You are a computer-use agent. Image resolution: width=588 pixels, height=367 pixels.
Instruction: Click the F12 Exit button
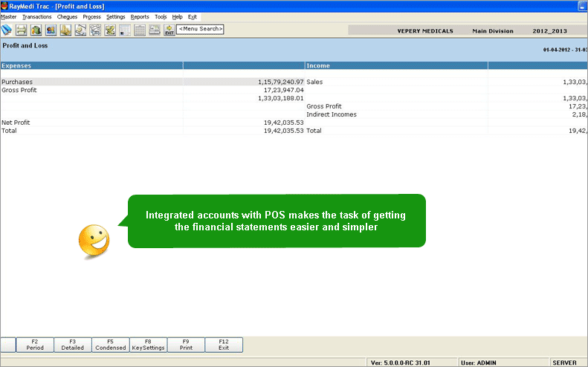(224, 345)
